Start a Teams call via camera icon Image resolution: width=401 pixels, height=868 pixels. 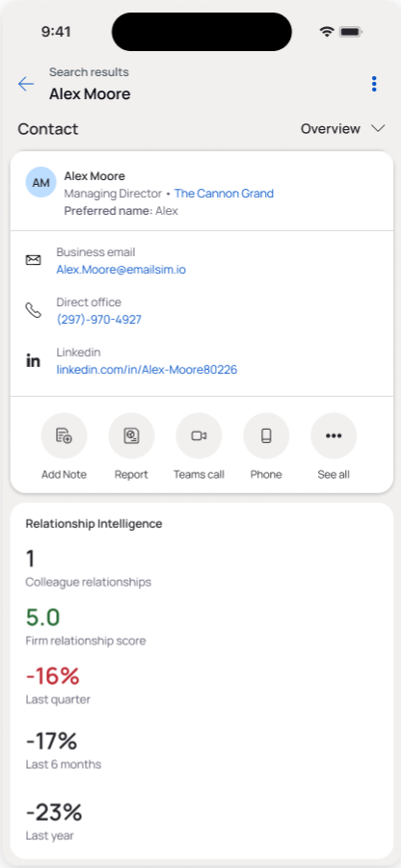coord(199,435)
